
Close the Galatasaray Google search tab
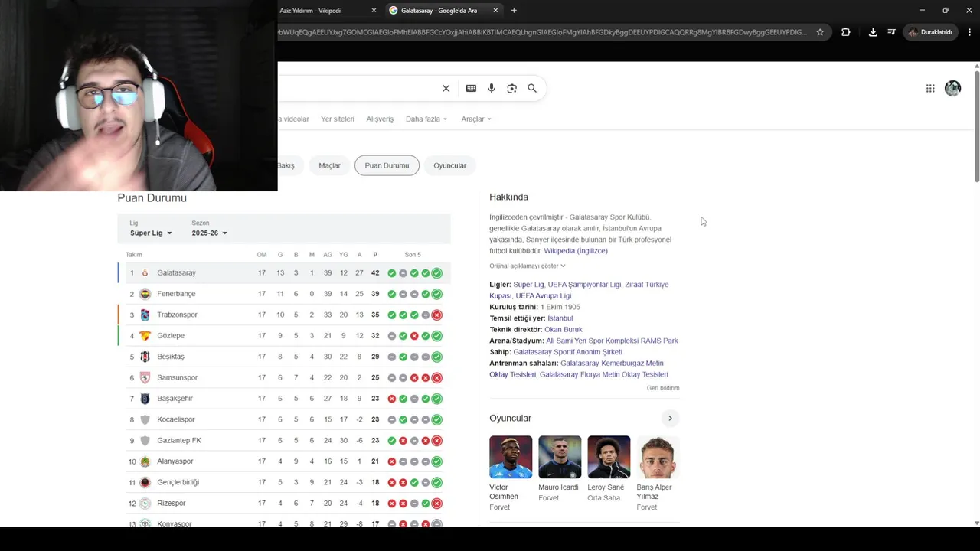495,11
